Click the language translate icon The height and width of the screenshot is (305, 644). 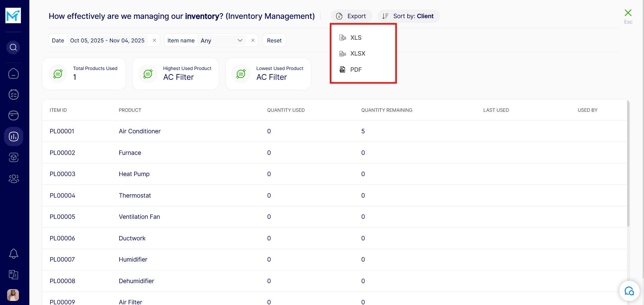[13, 275]
